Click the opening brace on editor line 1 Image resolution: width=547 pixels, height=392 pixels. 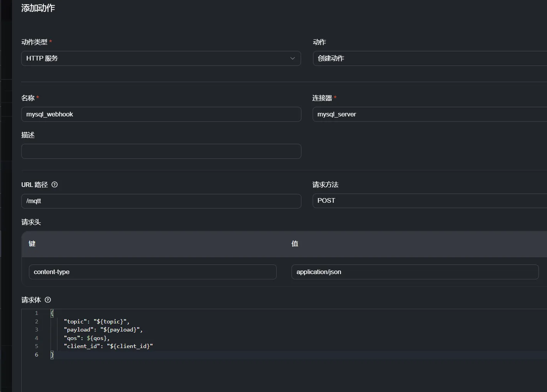coord(52,313)
